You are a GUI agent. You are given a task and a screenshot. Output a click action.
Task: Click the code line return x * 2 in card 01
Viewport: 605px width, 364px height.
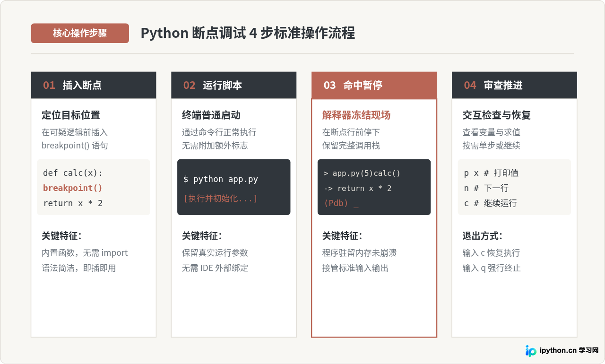coord(73,203)
